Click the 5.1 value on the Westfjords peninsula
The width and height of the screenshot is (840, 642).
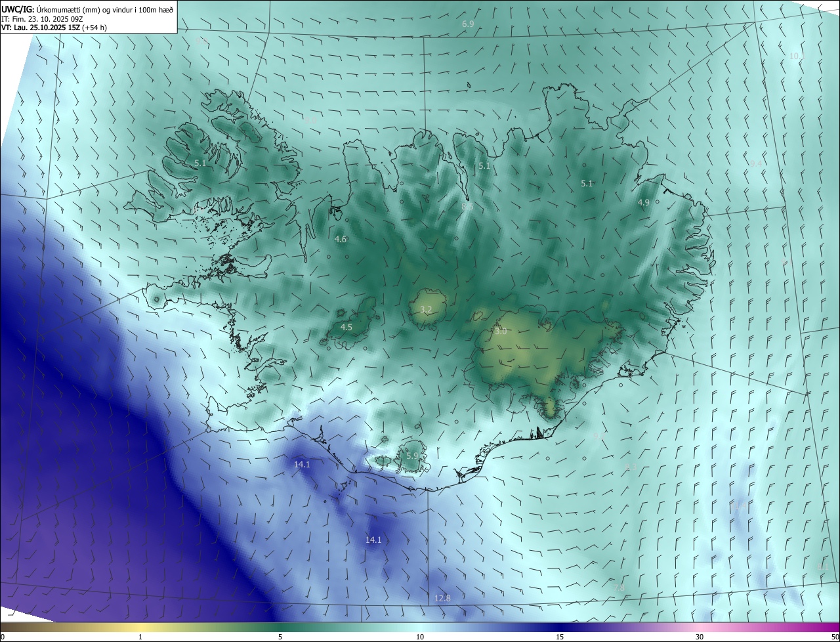200,163
